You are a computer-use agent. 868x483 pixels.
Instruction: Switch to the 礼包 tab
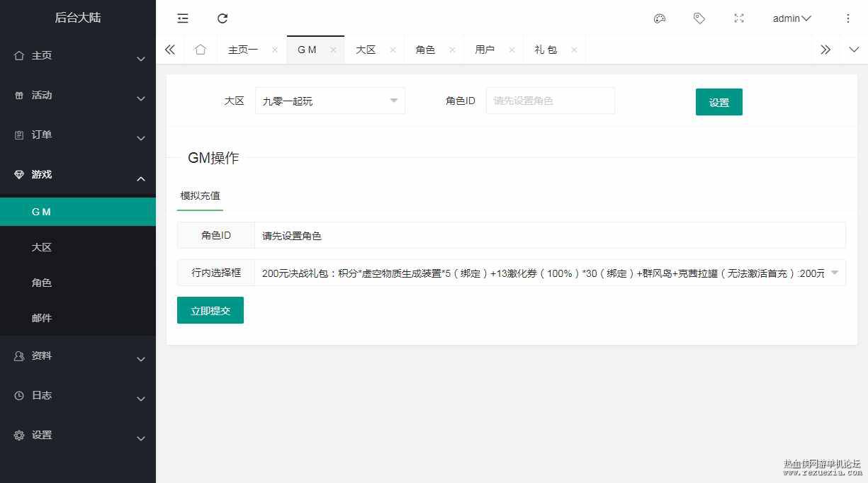coord(546,50)
